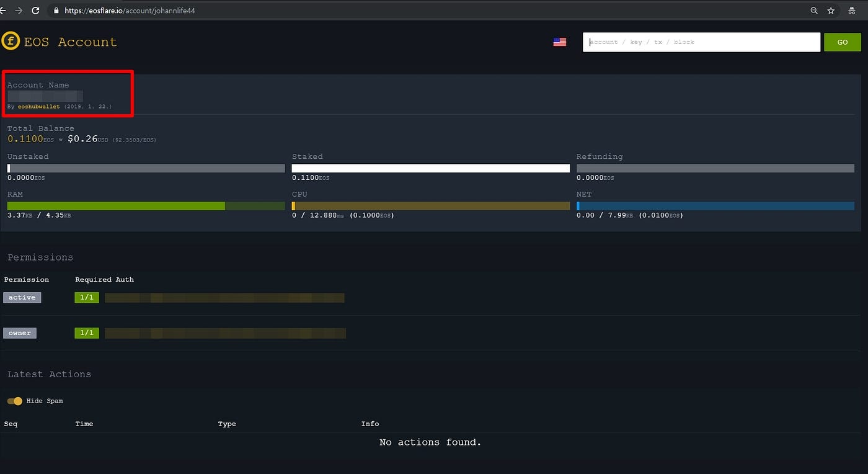Viewport: 868px width, 474px height.
Task: Click the 1/1 badge in the owner row
Action: pyautogui.click(x=87, y=333)
